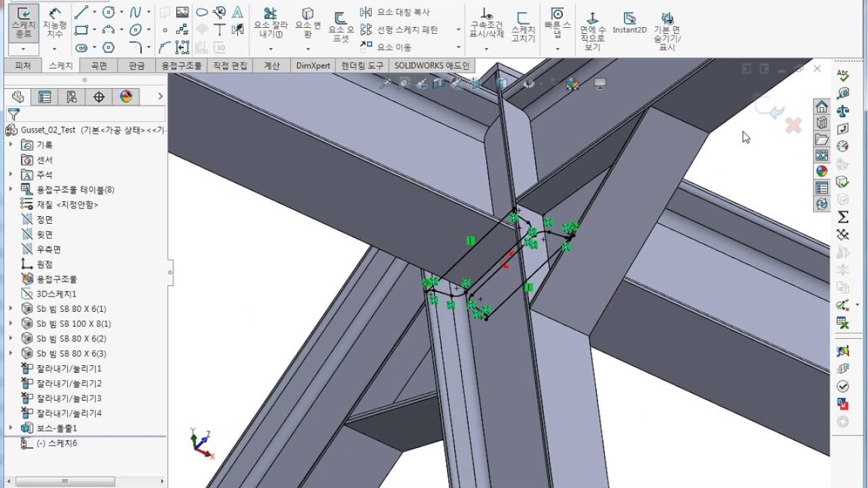Select the Line sketch tool
Screen dimensions: 868x488
[81, 12]
